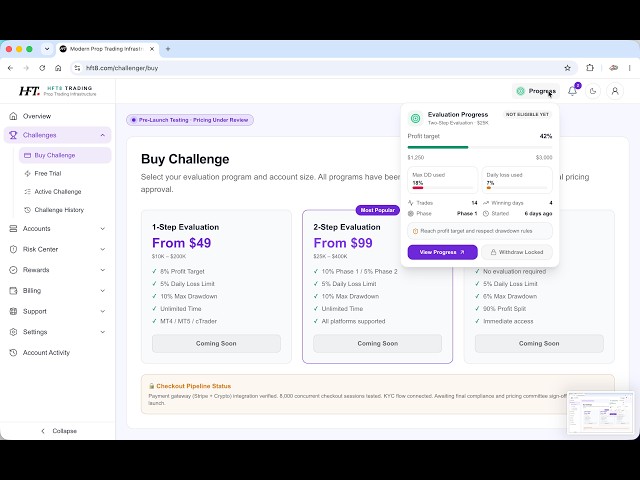Select the Modern Prop Trading browser tab
This screenshot has height=480, width=640.
click(107, 49)
